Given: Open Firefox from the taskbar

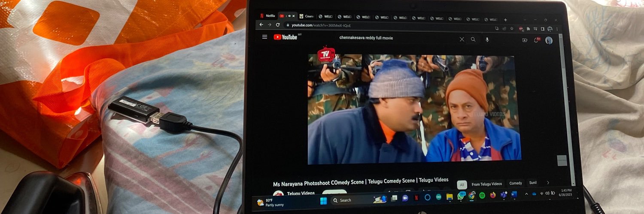Looking at the screenshot, I should 493,195.
